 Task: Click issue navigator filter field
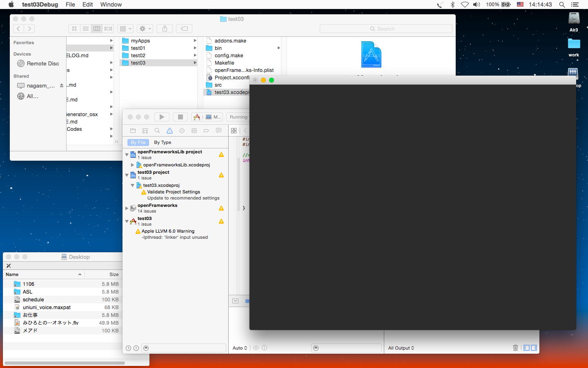tap(184, 348)
